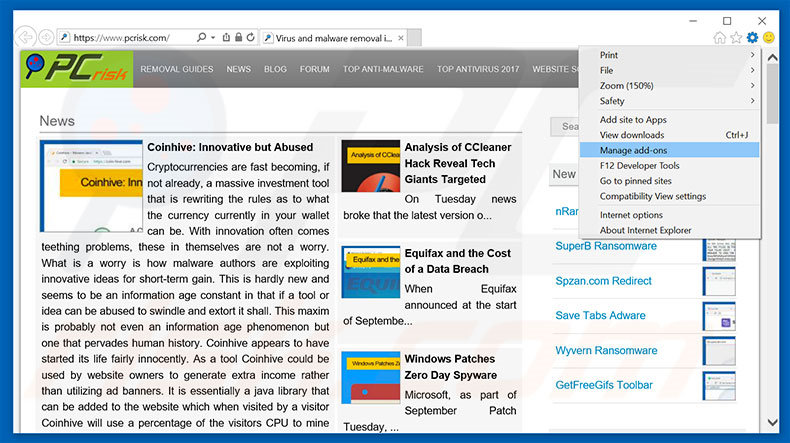Click the Equifax article thumbnail
This screenshot has height=443, width=790.
[370, 272]
